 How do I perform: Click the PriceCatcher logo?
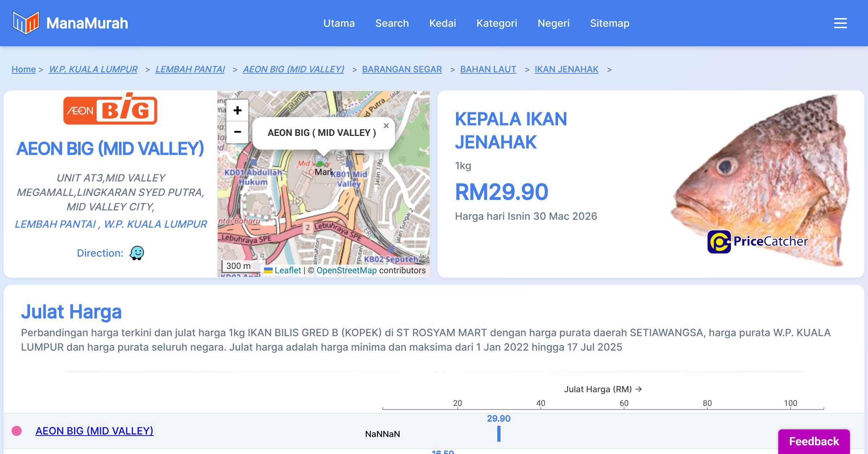click(x=757, y=241)
